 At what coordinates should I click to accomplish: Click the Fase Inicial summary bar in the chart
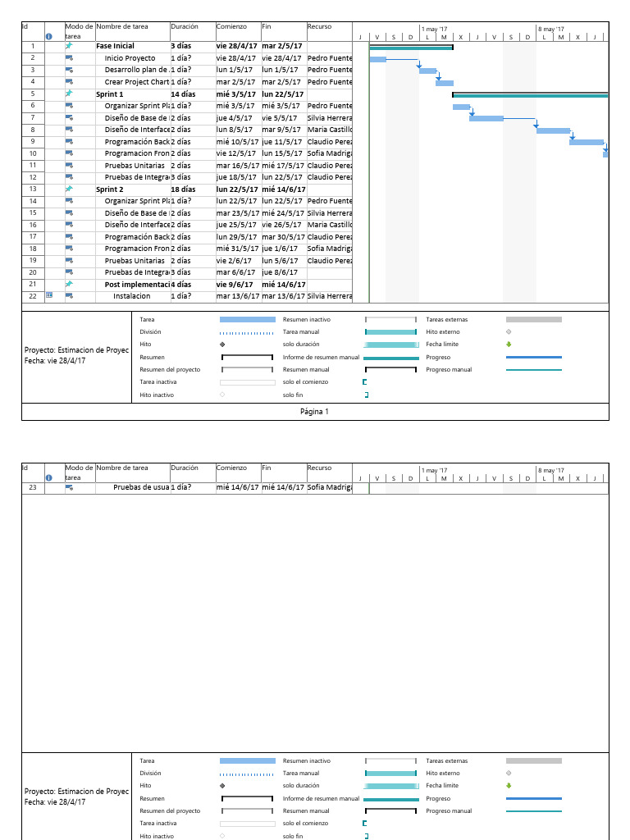click(x=412, y=48)
